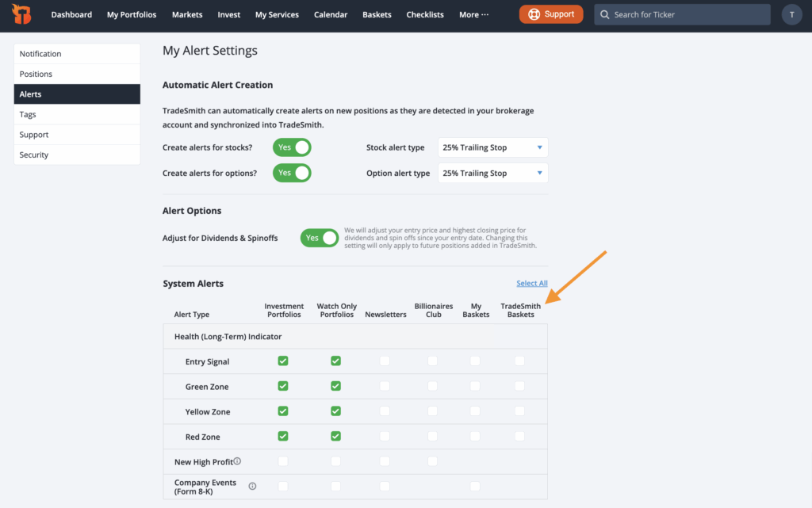The width and height of the screenshot is (812, 508).
Task: Select Tags in settings sidebar
Action: coord(77,114)
